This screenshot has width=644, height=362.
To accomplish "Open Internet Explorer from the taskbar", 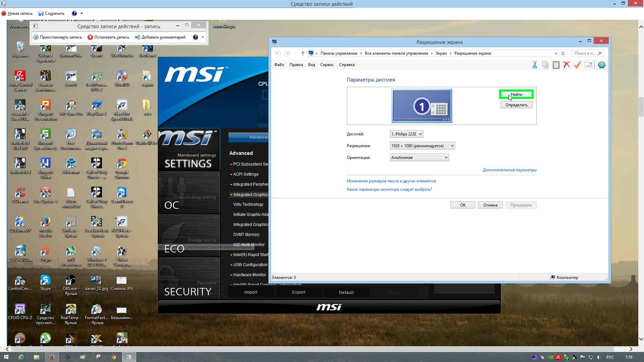I will coord(21,357).
